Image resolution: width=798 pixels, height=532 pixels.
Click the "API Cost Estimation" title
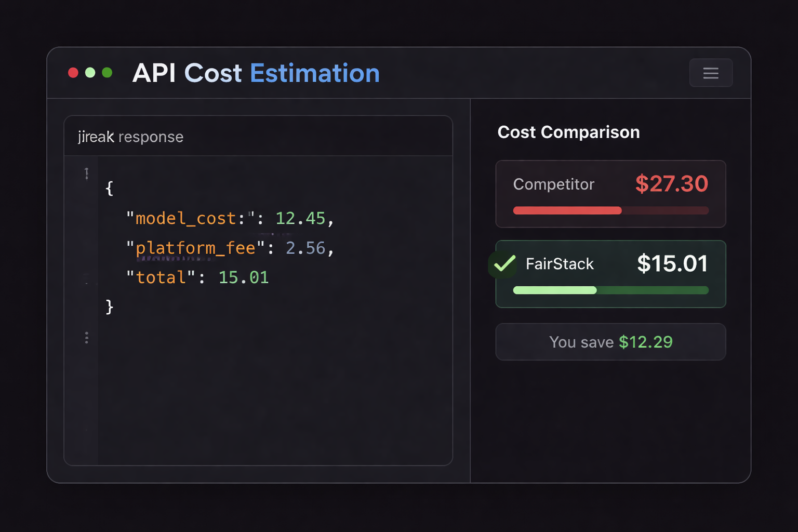coord(256,73)
